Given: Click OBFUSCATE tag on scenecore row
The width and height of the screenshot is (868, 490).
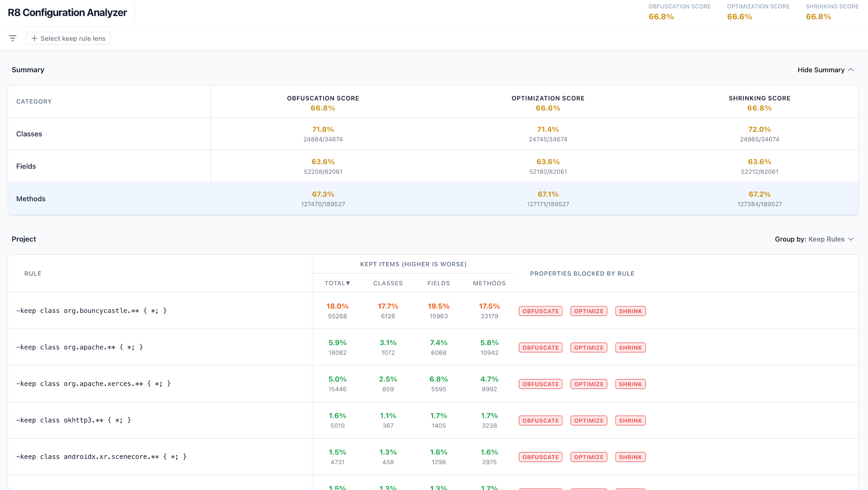Looking at the screenshot, I should (x=540, y=457).
